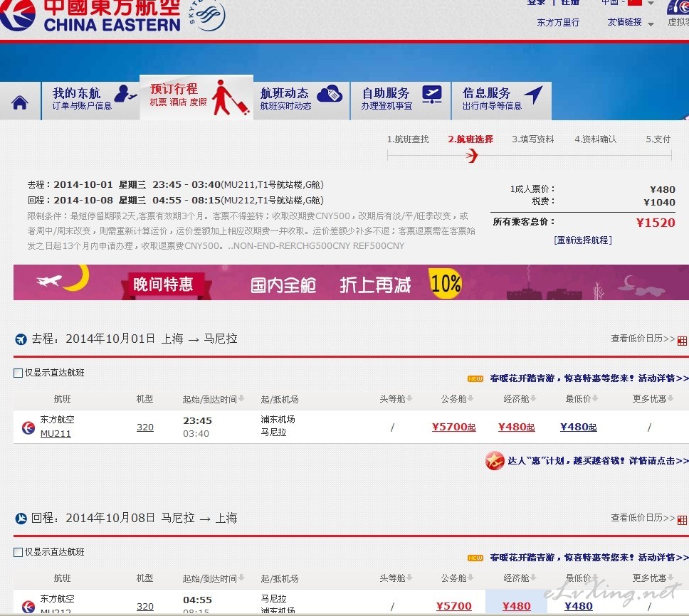Image resolution: width=689 pixels, height=616 pixels.
Task: Sort 回程 flights by 公务舱 arrow
Action: [470, 578]
